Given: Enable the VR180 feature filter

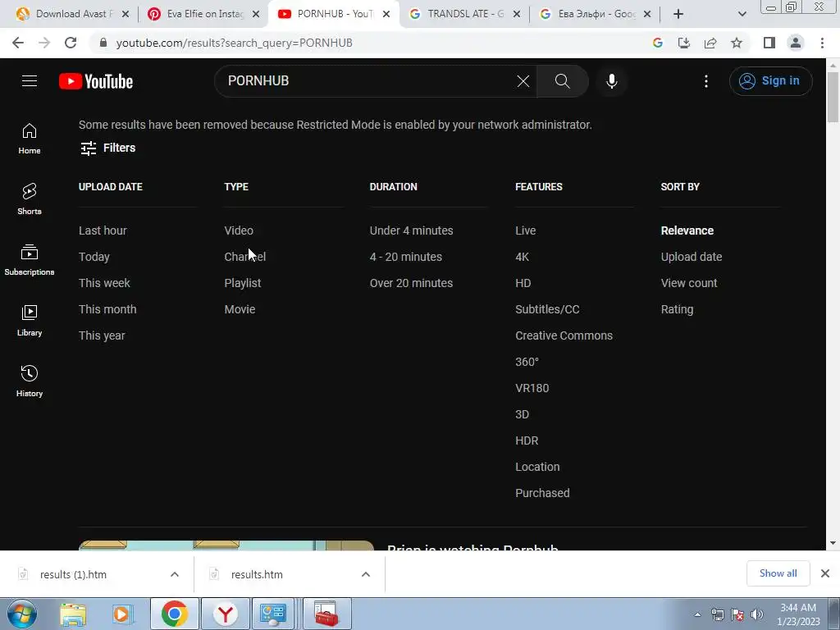Looking at the screenshot, I should (532, 388).
